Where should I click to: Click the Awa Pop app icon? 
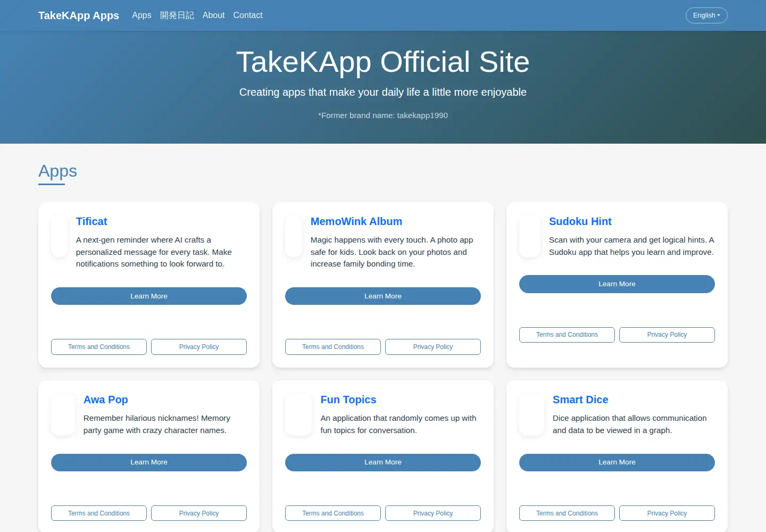click(63, 415)
